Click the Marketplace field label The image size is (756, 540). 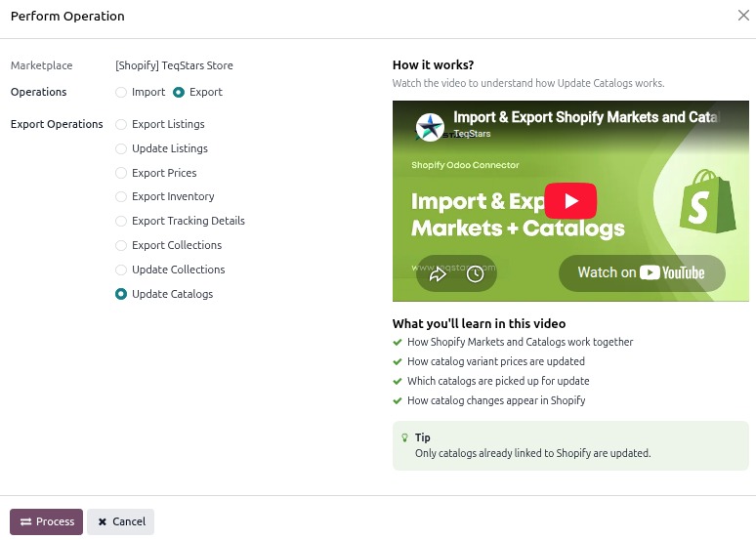[x=41, y=65]
